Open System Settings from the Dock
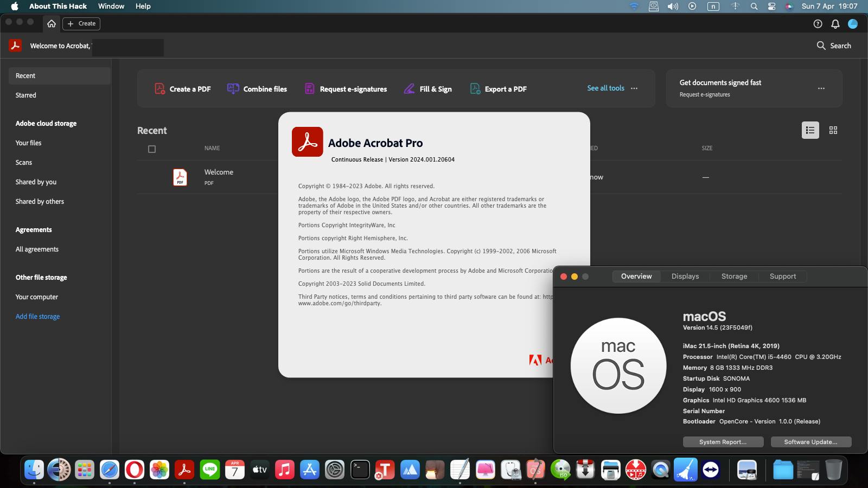The height and width of the screenshot is (488, 868). pyautogui.click(x=335, y=470)
